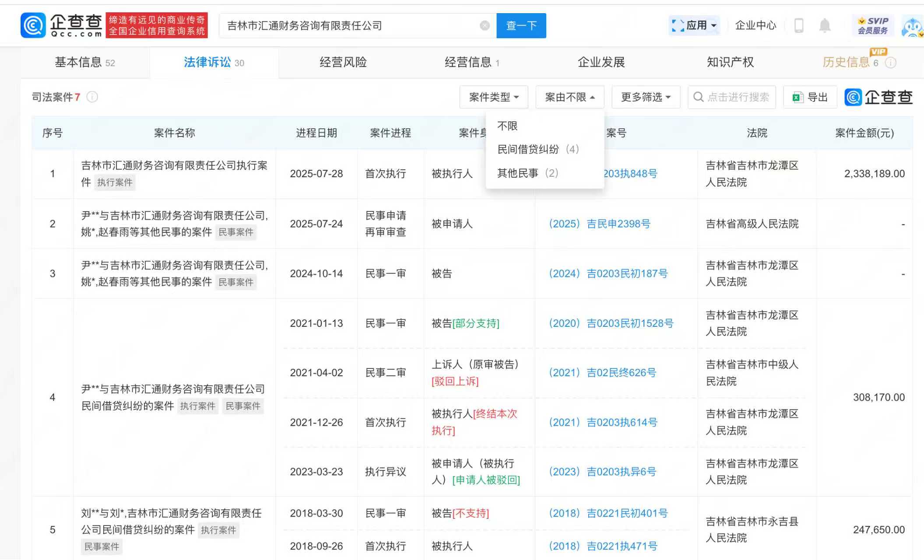924x560 pixels.
Task: Open user avatar in top right
Action: [x=913, y=27]
